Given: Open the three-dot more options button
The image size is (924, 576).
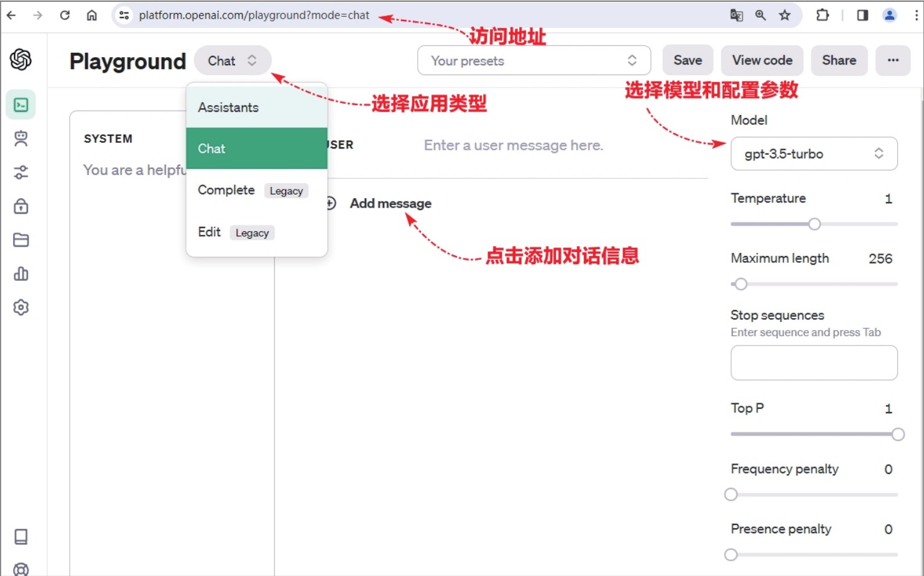Looking at the screenshot, I should [893, 60].
